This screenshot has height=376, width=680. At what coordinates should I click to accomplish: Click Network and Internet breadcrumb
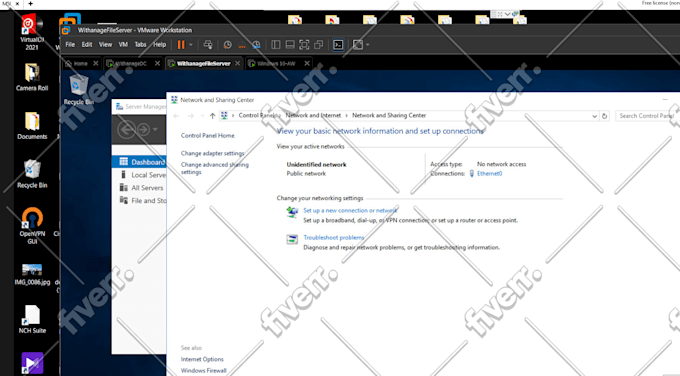(314, 115)
